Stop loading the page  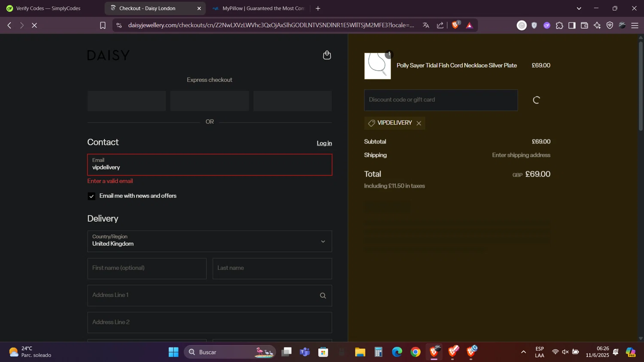pyautogui.click(x=34, y=25)
